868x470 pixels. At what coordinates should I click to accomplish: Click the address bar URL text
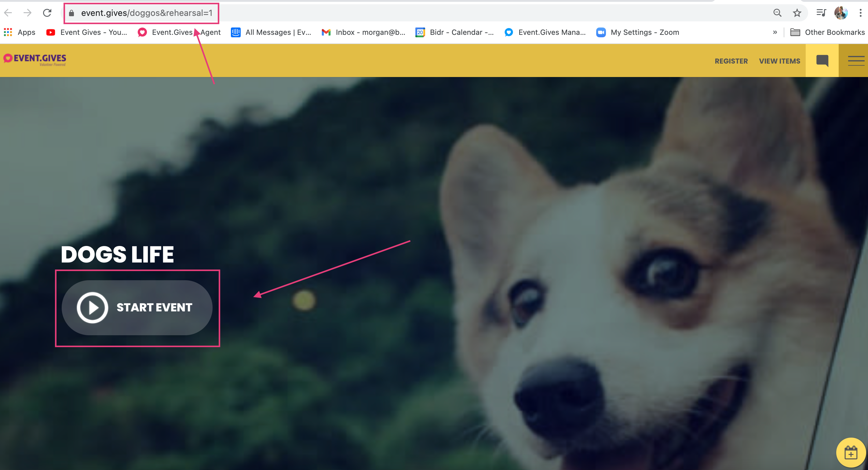coord(147,13)
